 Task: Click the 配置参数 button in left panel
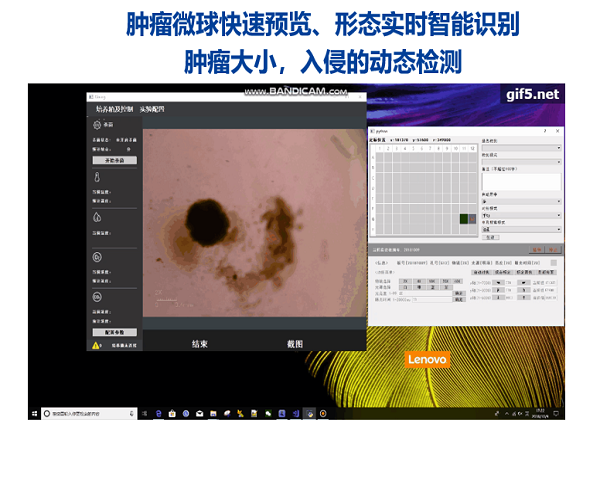[x=114, y=332]
